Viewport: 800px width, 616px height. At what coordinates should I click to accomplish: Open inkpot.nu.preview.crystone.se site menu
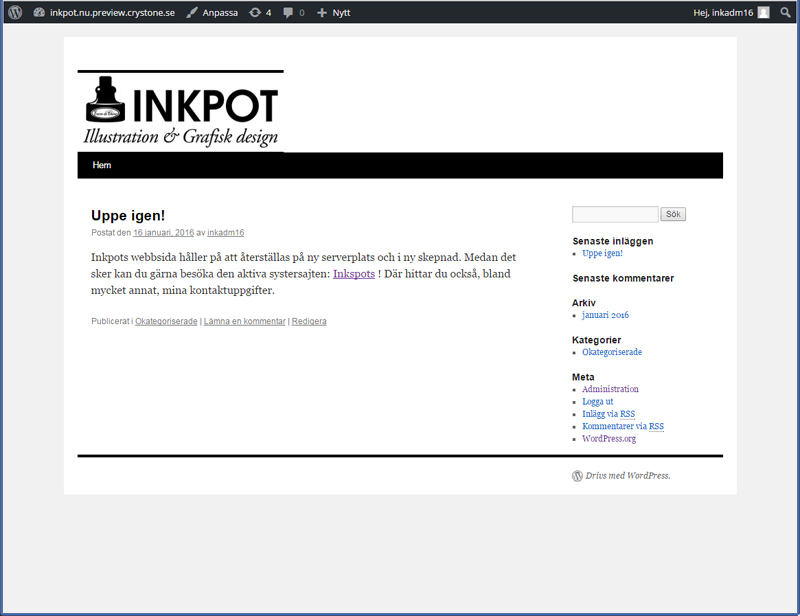[112, 12]
